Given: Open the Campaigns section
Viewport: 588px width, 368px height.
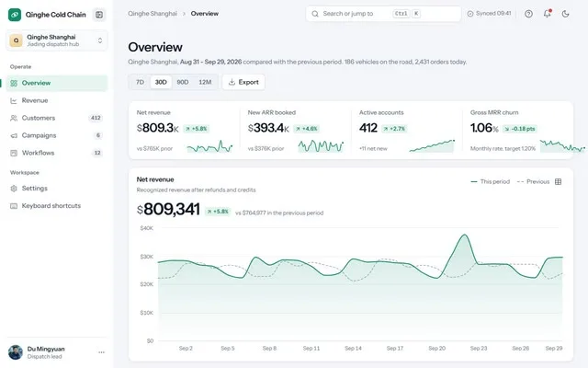Looking at the screenshot, I should [57, 135].
